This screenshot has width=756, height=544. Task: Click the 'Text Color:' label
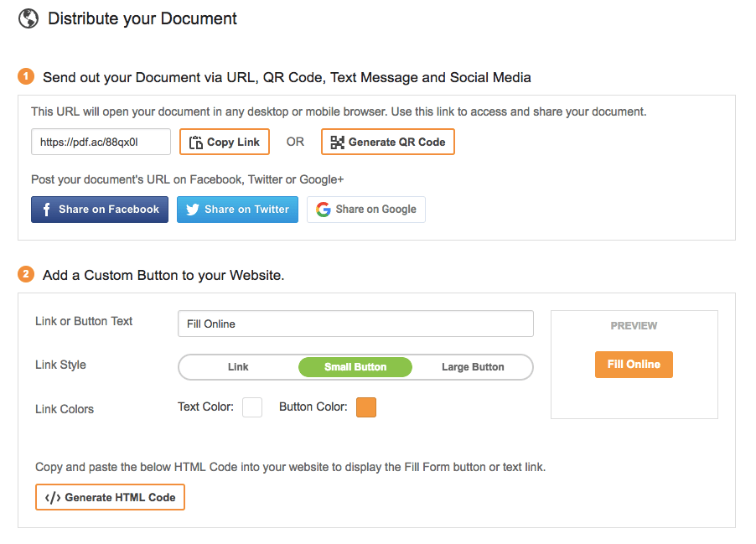[205, 407]
